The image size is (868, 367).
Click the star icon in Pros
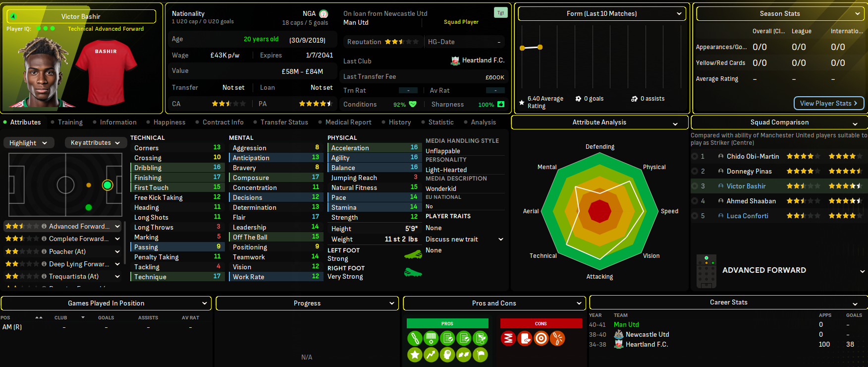pyautogui.click(x=415, y=355)
